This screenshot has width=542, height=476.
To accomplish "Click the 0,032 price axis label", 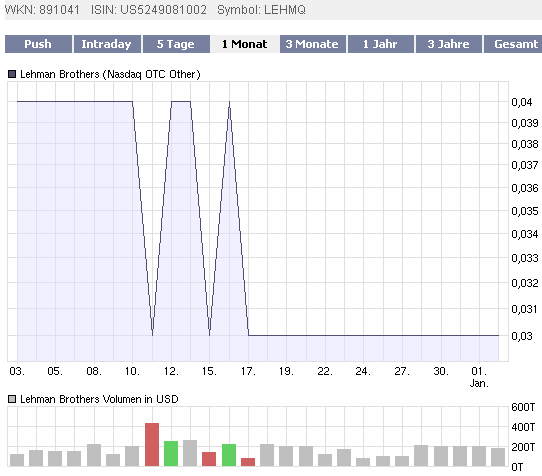I will pos(525,283).
